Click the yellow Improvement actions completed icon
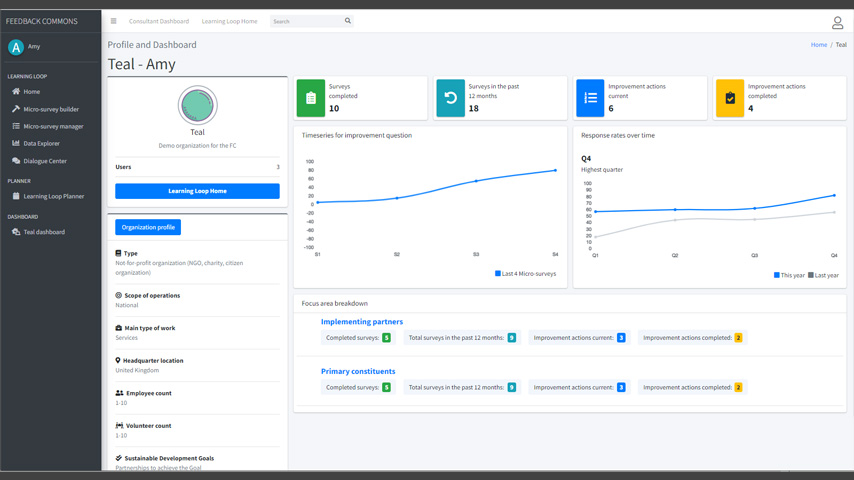The height and width of the screenshot is (480, 854). (x=730, y=98)
